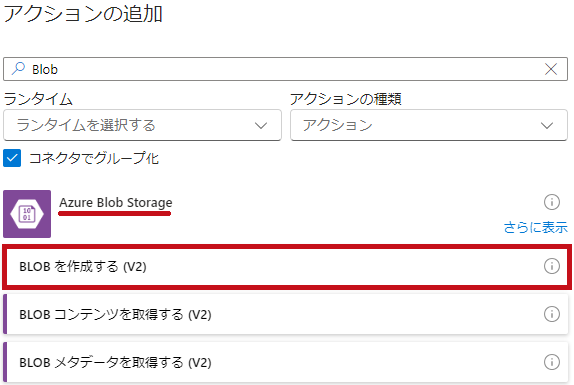This screenshot has width=574, height=385.
Task: Click the magnifier search icon
Action: coord(18,68)
